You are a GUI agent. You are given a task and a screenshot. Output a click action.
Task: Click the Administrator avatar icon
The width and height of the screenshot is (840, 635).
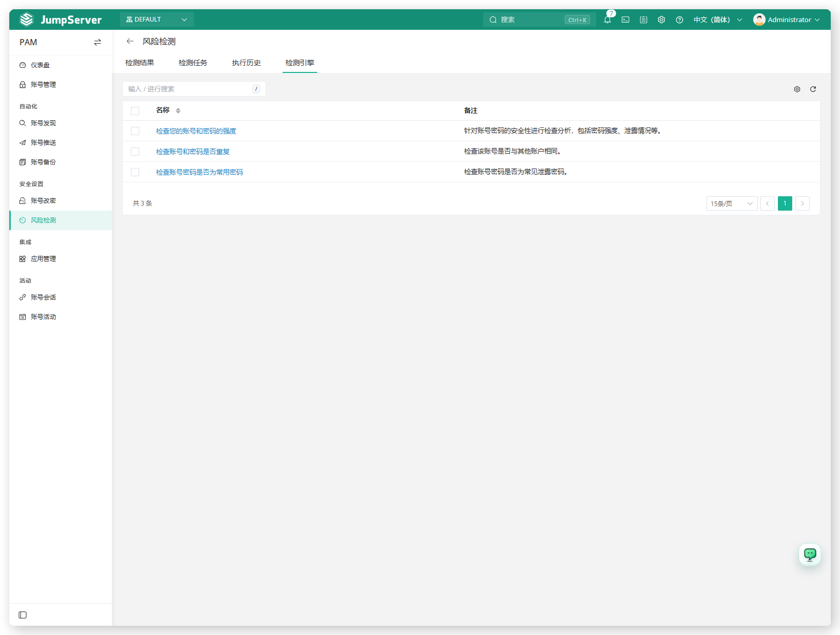coord(759,20)
